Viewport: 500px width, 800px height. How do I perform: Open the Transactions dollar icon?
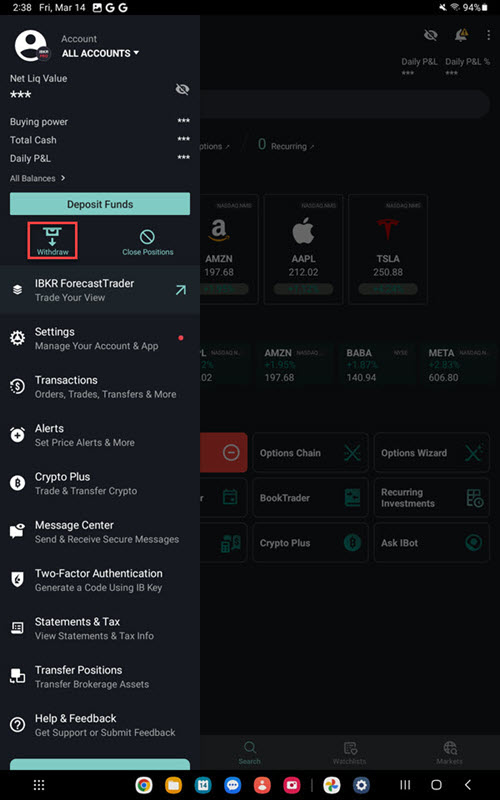pyautogui.click(x=17, y=387)
